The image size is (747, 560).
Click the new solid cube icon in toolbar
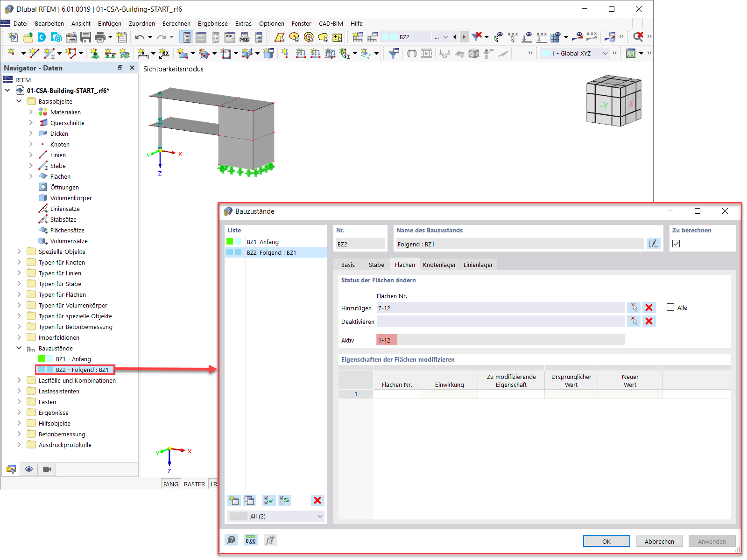268,53
